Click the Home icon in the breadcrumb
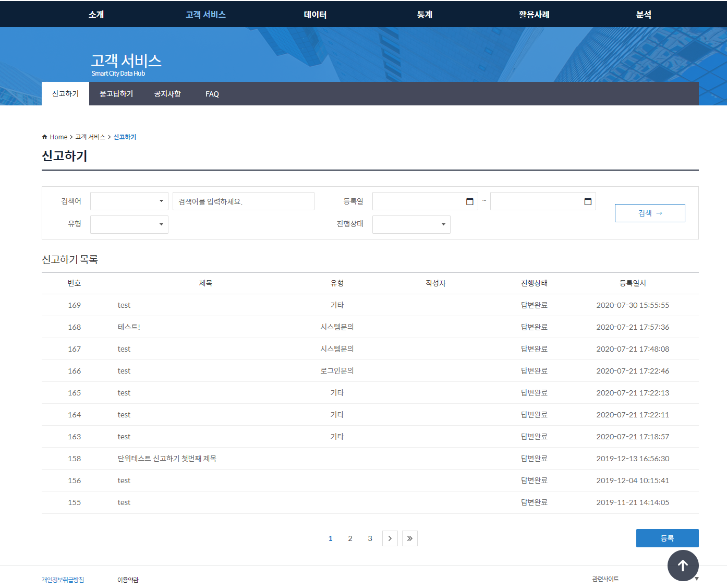This screenshot has height=588, width=727. coord(45,137)
